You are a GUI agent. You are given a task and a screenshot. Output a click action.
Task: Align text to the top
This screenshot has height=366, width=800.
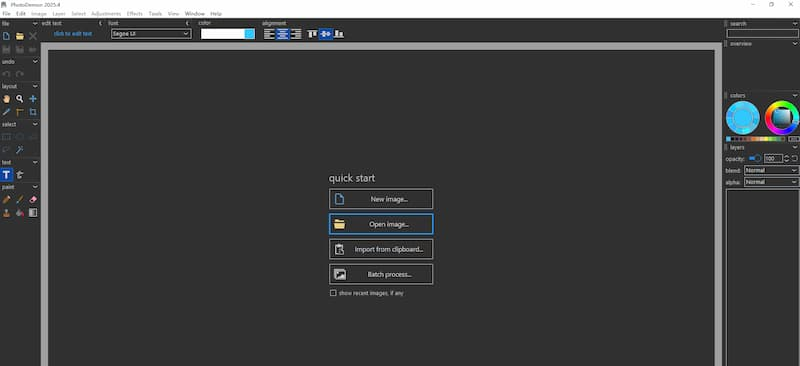pos(312,34)
